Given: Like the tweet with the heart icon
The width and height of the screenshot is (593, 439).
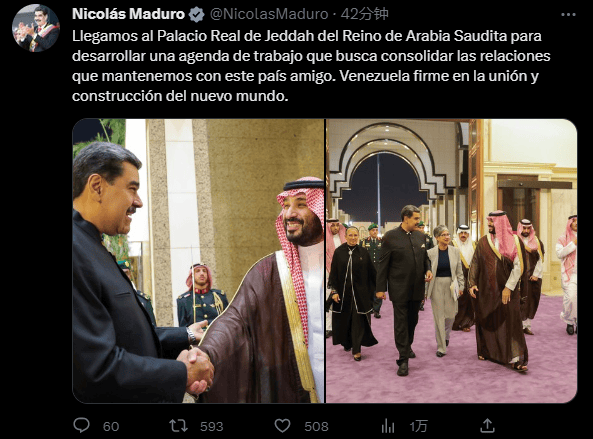Looking at the screenshot, I should click(282, 426).
